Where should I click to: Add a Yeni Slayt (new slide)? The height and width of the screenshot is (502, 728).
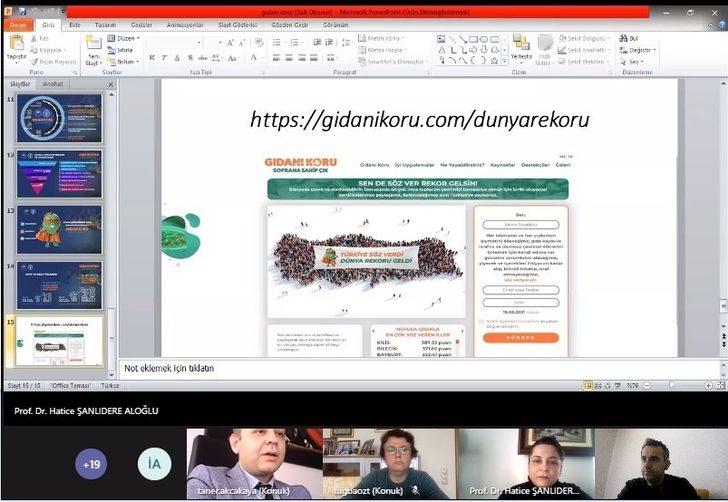93,52
